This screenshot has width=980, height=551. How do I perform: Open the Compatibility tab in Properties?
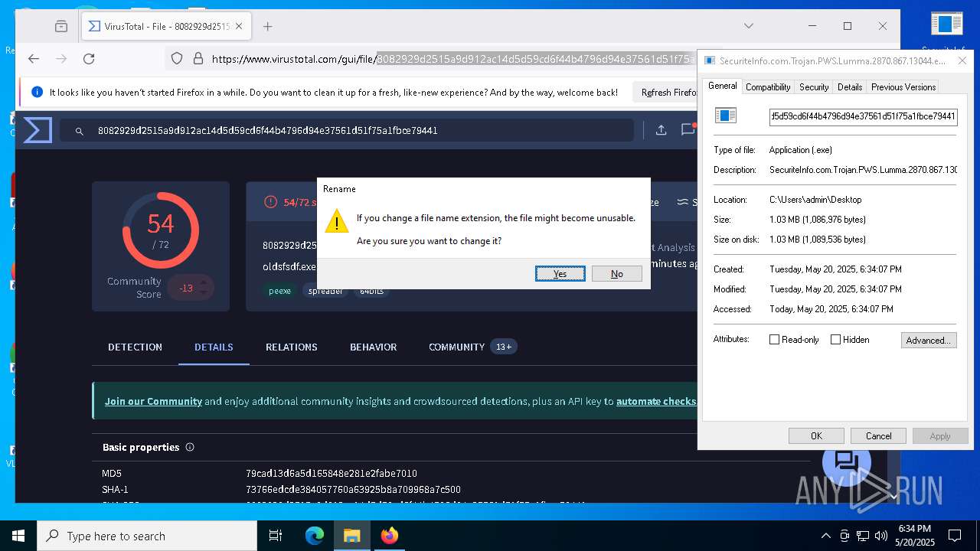tap(768, 87)
